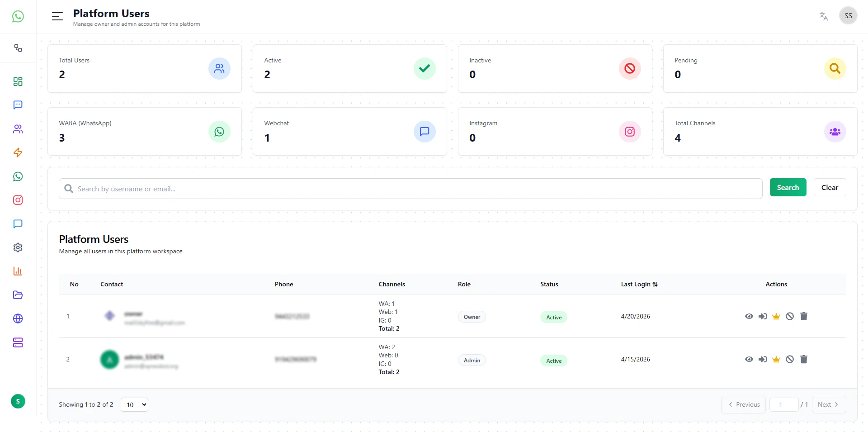Log in as the Owner user
Image resolution: width=868 pixels, height=432 pixels.
pyautogui.click(x=763, y=316)
